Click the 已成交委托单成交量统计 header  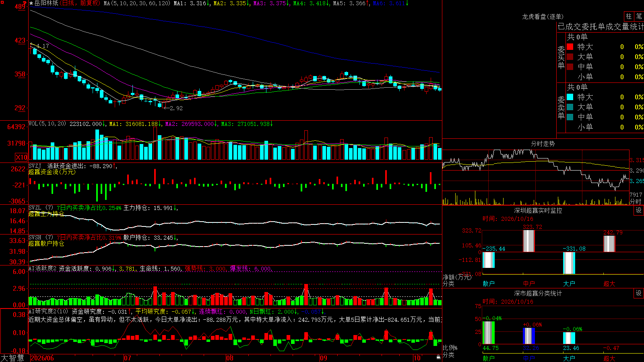coord(601,27)
